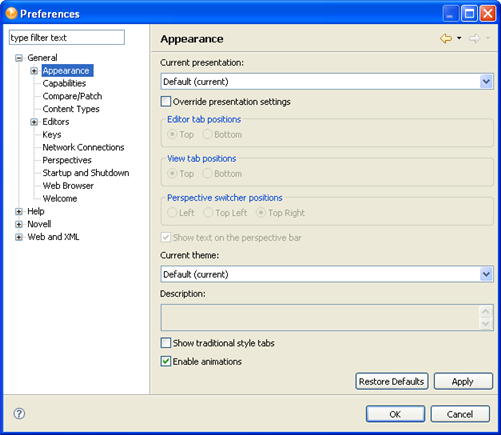Open the Current presentation dropdown
501x435 pixels.
click(x=327, y=82)
